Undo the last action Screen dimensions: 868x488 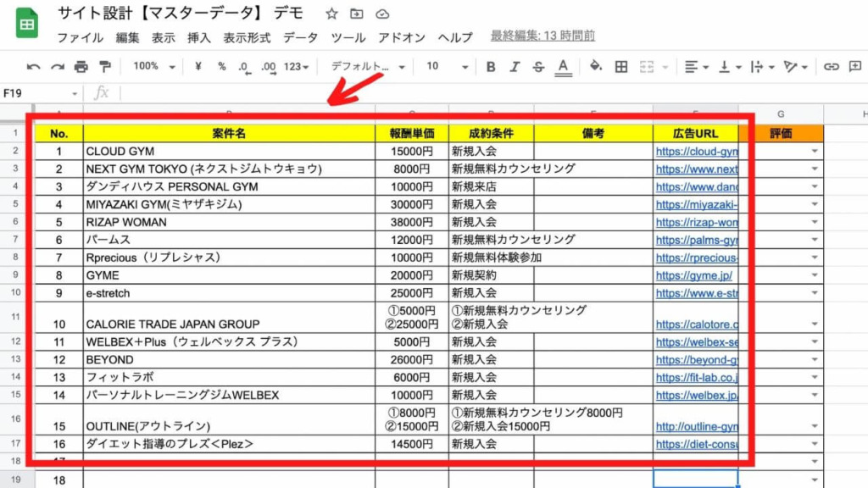tap(33, 67)
